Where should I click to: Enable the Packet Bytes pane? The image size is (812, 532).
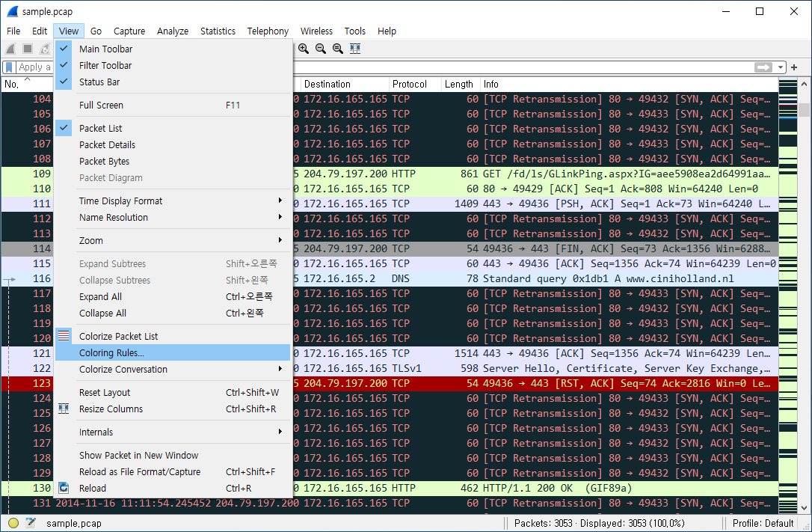(171, 161)
